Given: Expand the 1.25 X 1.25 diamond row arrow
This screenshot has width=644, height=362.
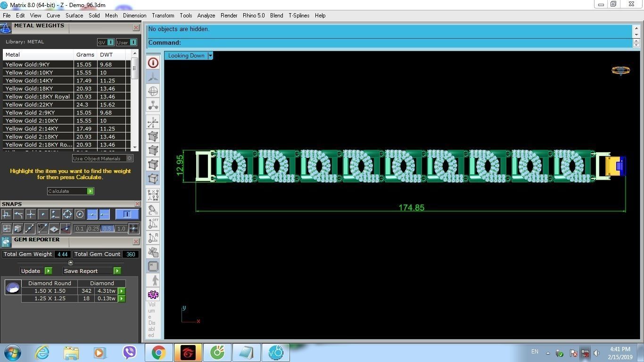Looking at the screenshot, I should coord(122,298).
